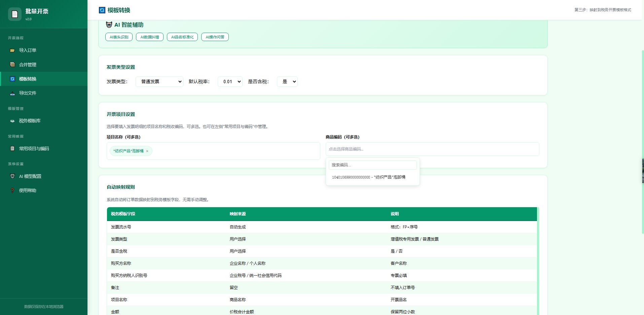Viewport: 644px width, 315px height.
Task: Open the 导入订单 menu item
Action: coord(44,50)
